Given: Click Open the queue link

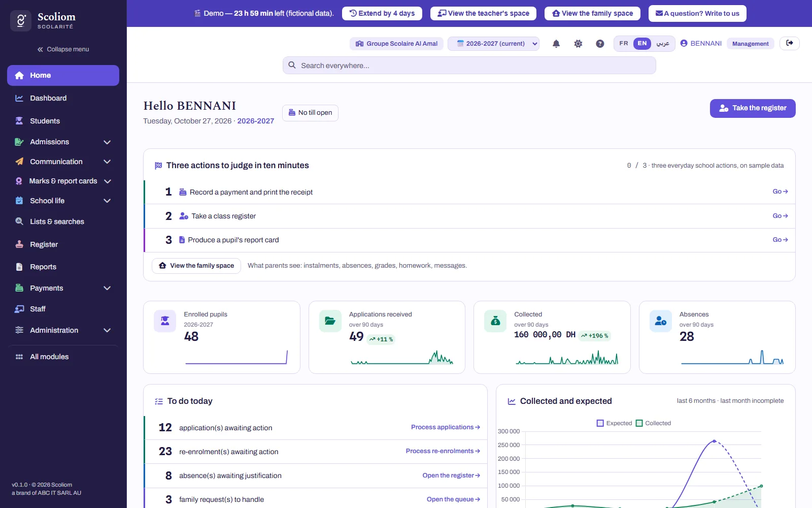Looking at the screenshot, I should pyautogui.click(x=453, y=499).
